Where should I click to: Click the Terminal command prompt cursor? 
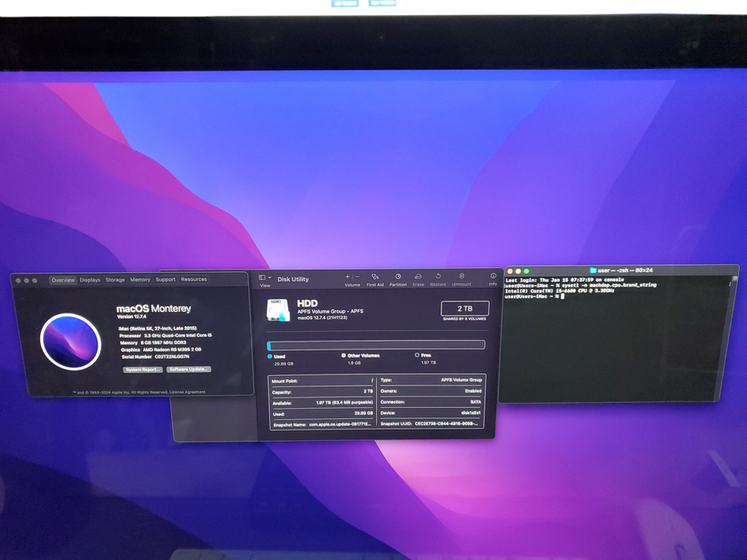click(x=563, y=296)
